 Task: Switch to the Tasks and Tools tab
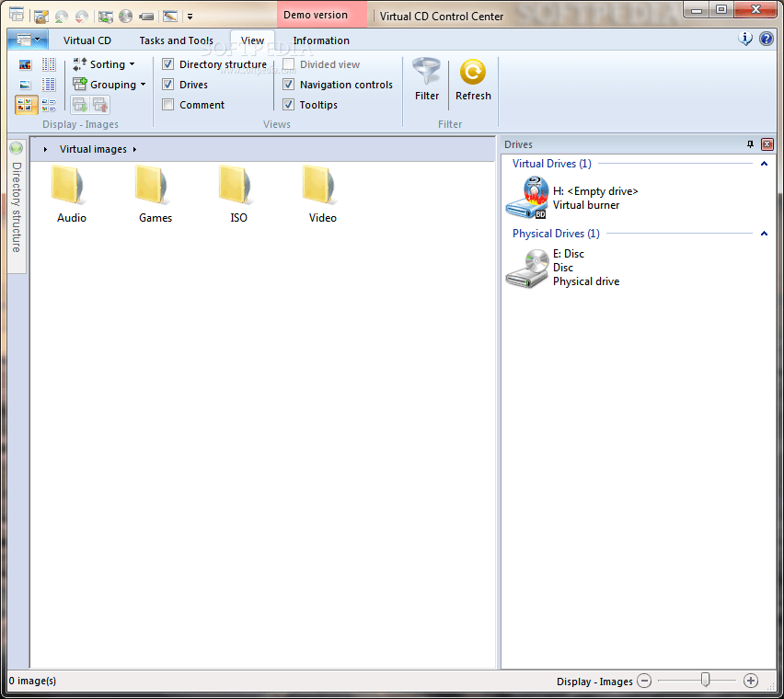176,40
